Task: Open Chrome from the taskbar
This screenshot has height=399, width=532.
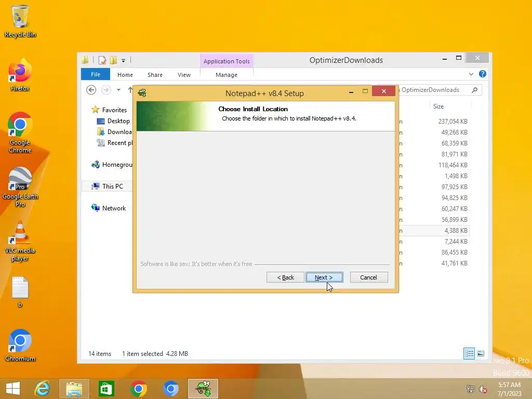Action: [x=138, y=389]
